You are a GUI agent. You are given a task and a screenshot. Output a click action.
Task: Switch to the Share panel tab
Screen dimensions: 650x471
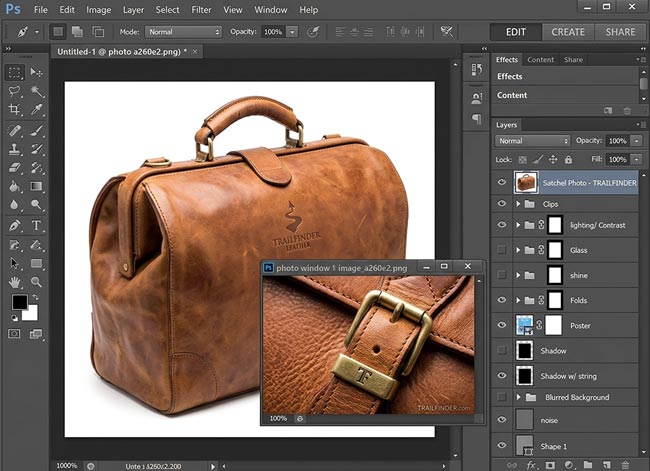573,60
